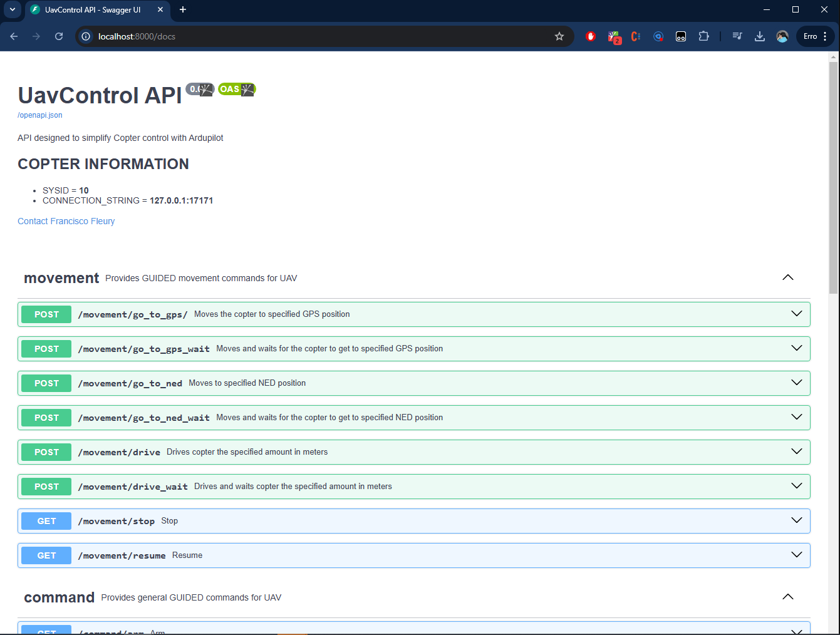Open the two-eyed square extension
The height and width of the screenshot is (635, 840).
tap(681, 36)
